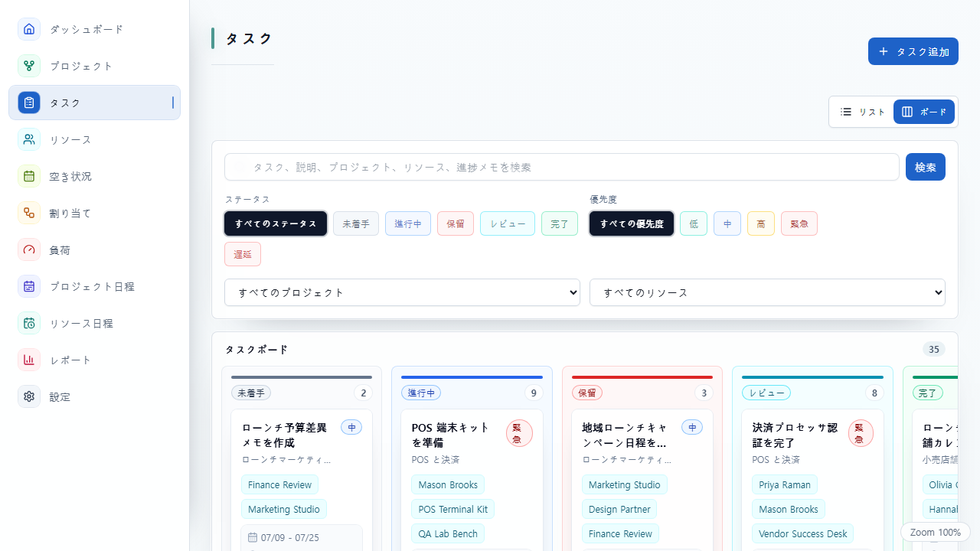Click the 緊急 badge on POS card
The width and height of the screenshot is (980, 551).
coord(519,433)
